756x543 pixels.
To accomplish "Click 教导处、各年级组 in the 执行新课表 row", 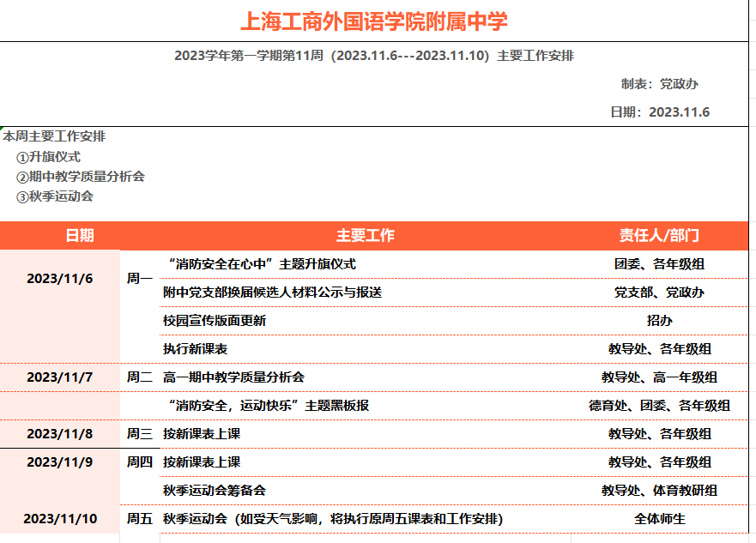I will point(659,349).
